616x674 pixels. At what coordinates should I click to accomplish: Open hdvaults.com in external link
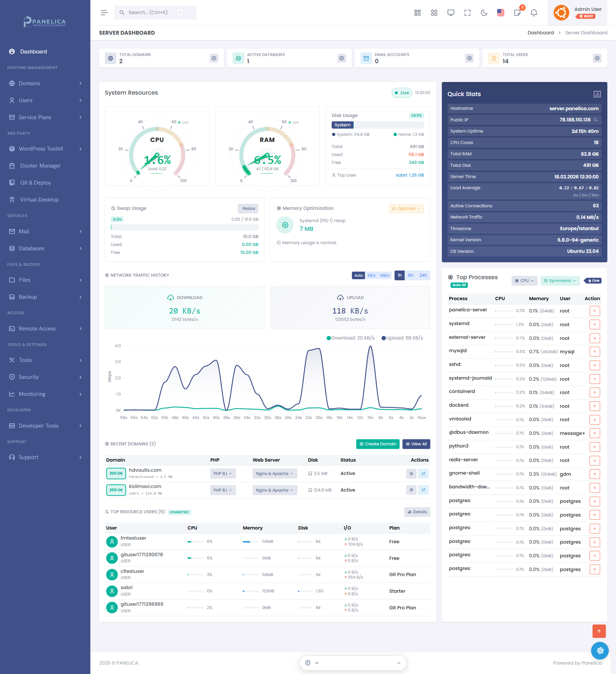click(423, 474)
